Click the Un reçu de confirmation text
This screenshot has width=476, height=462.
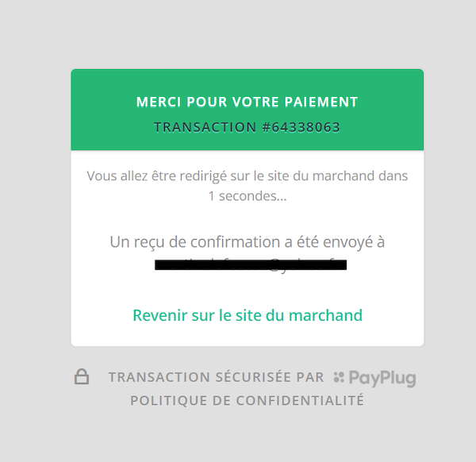247,242
